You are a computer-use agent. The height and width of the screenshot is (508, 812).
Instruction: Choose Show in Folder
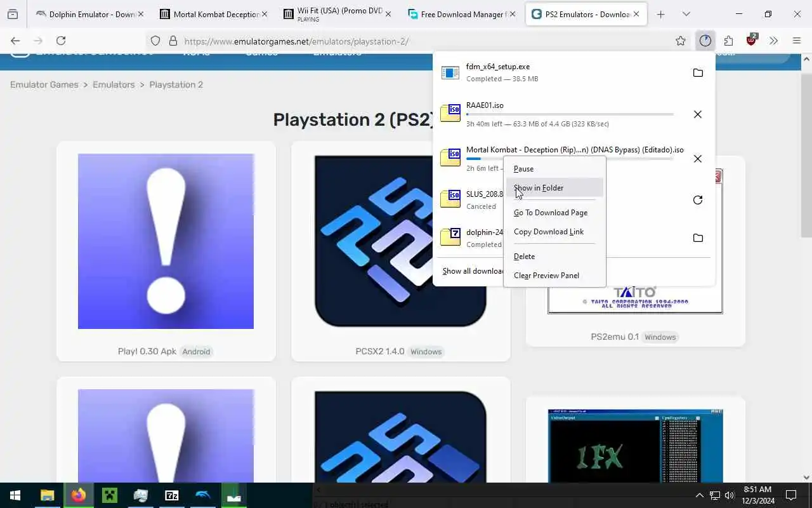pos(554,188)
